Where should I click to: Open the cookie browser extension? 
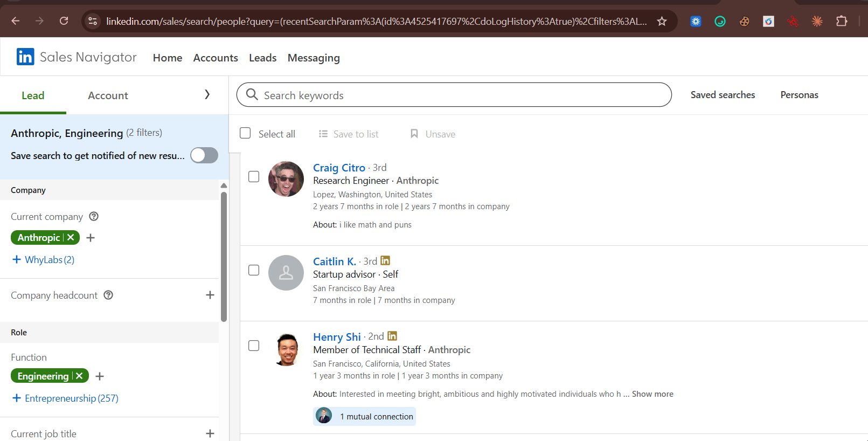pyautogui.click(x=744, y=22)
